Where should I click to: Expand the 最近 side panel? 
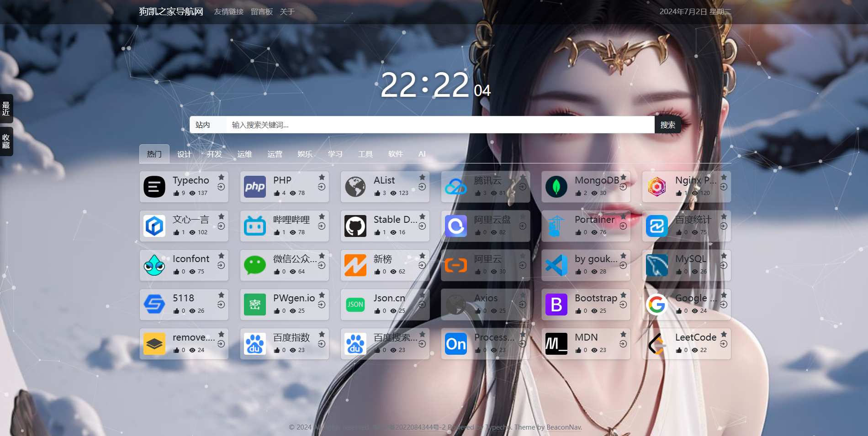[6, 109]
